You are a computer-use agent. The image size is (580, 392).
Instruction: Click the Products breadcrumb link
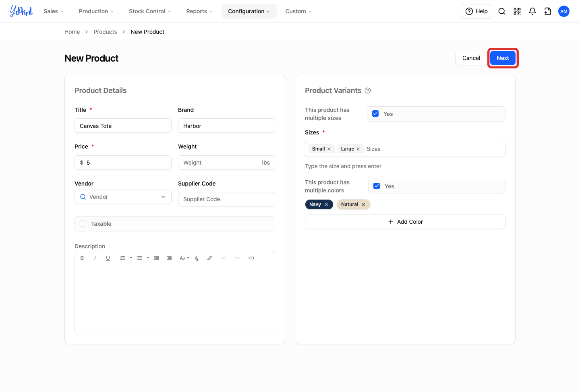(105, 32)
